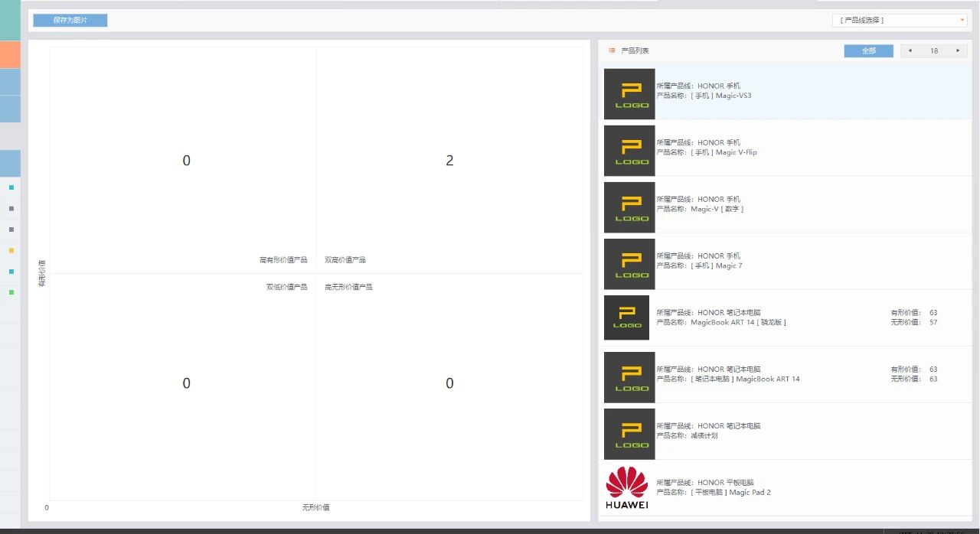Image resolution: width=980 pixels, height=534 pixels.
Task: Click the 全部 filter button
Action: tap(868, 51)
